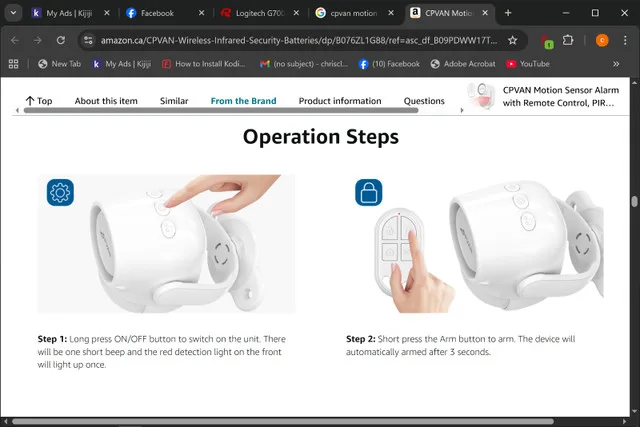Show more bookmarks with the chevron

click(615, 63)
